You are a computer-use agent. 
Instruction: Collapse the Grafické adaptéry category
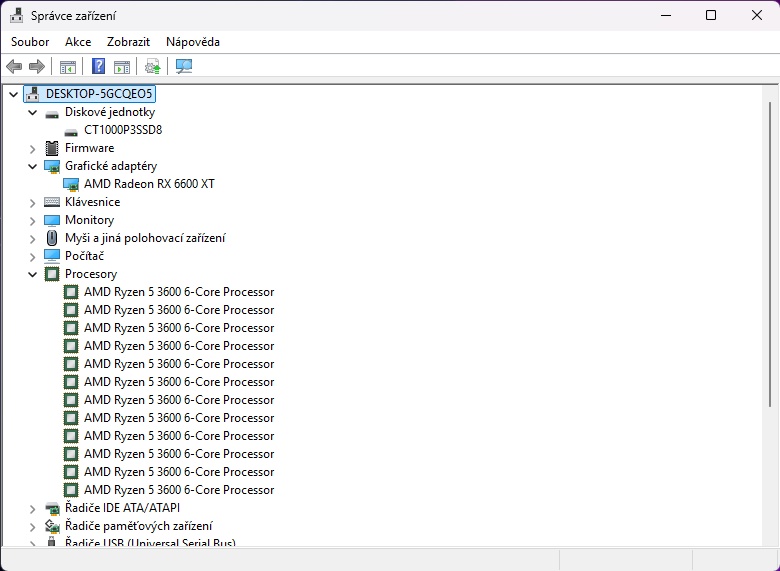pos(33,166)
